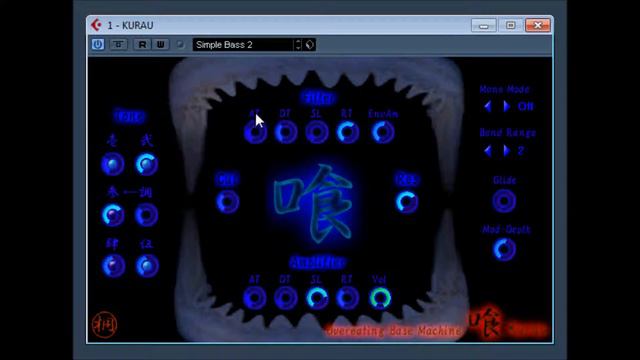Enable Read automation with the R button
The width and height of the screenshot is (640, 360).
tap(142, 44)
